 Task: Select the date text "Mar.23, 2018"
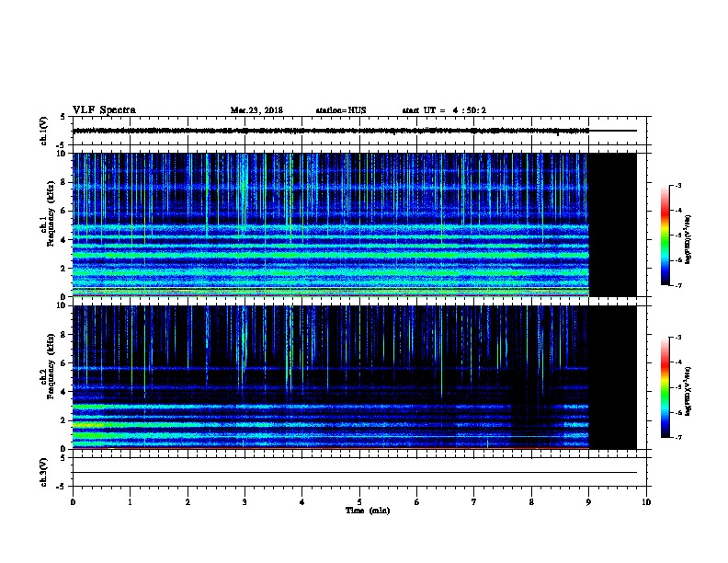click(x=256, y=110)
